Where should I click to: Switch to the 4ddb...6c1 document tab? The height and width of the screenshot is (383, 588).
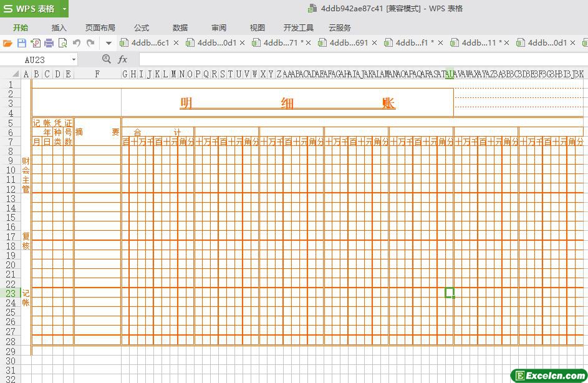click(150, 43)
